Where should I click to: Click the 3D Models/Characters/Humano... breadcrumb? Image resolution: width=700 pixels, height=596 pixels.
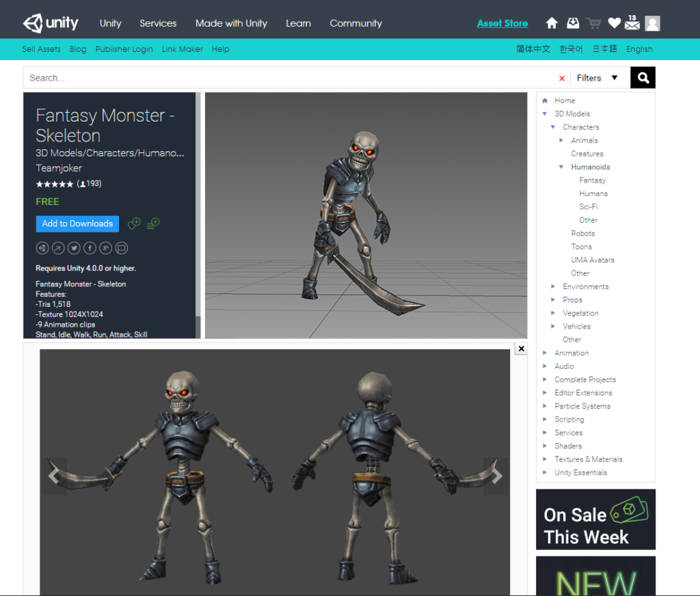pyautogui.click(x=110, y=153)
